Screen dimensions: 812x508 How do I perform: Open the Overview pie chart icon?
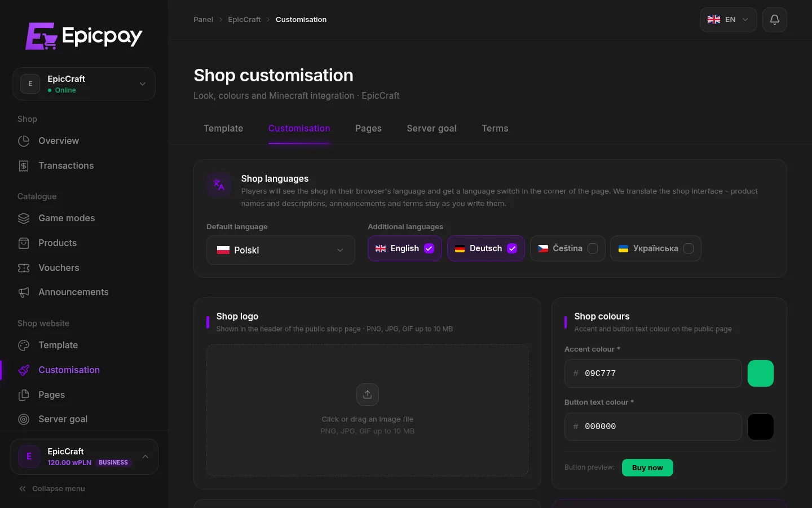coord(24,141)
